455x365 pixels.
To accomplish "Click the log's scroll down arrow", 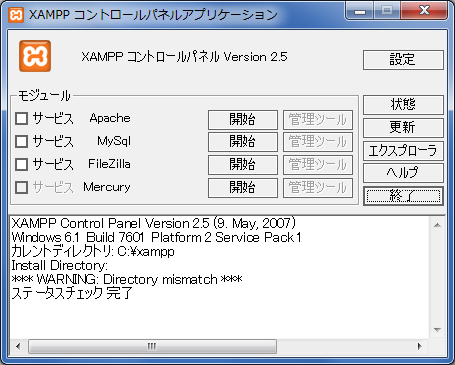I will [x=438, y=330].
